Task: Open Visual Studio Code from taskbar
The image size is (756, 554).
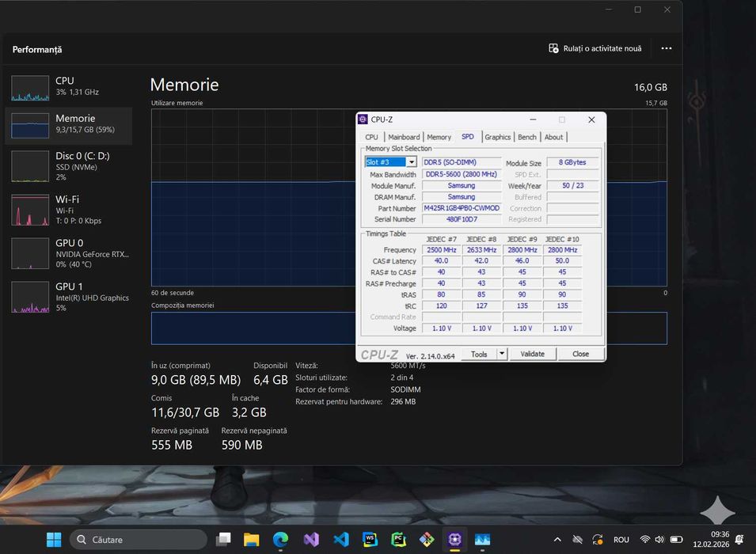Action: 341,540
